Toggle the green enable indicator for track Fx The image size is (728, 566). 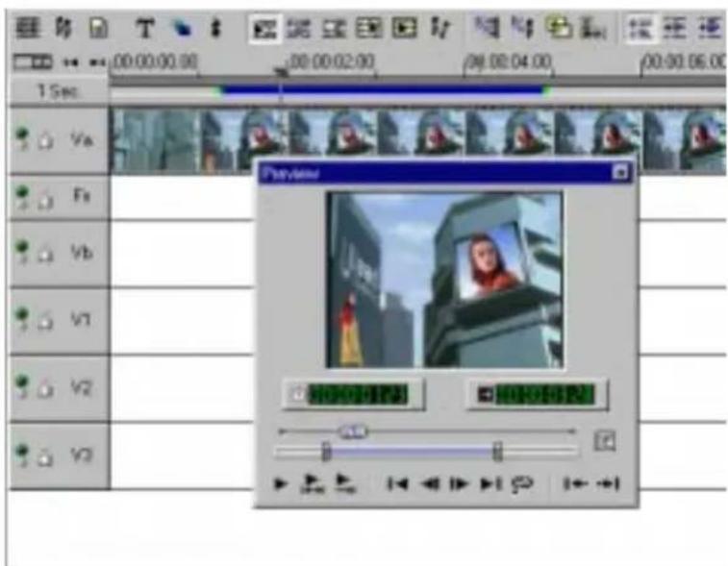pos(22,197)
